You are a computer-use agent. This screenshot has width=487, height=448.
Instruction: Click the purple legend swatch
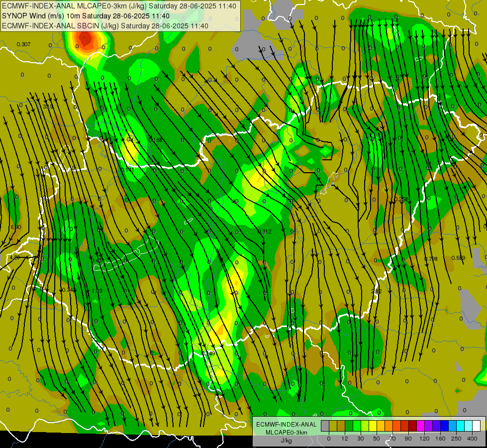(429, 426)
